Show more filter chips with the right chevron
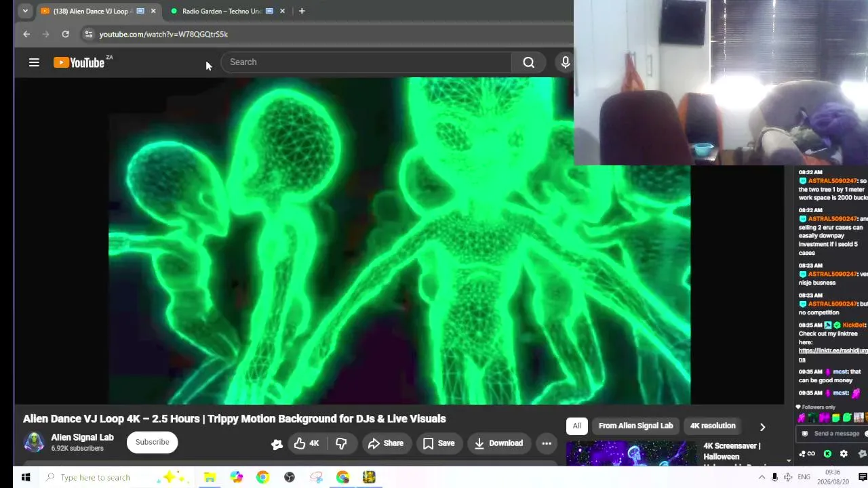The image size is (868, 488). (x=762, y=427)
